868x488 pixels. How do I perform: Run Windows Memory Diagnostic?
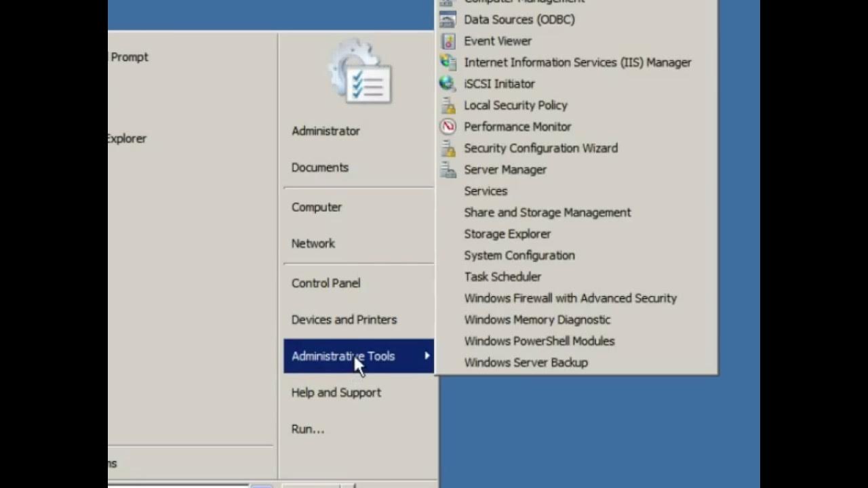pos(537,319)
